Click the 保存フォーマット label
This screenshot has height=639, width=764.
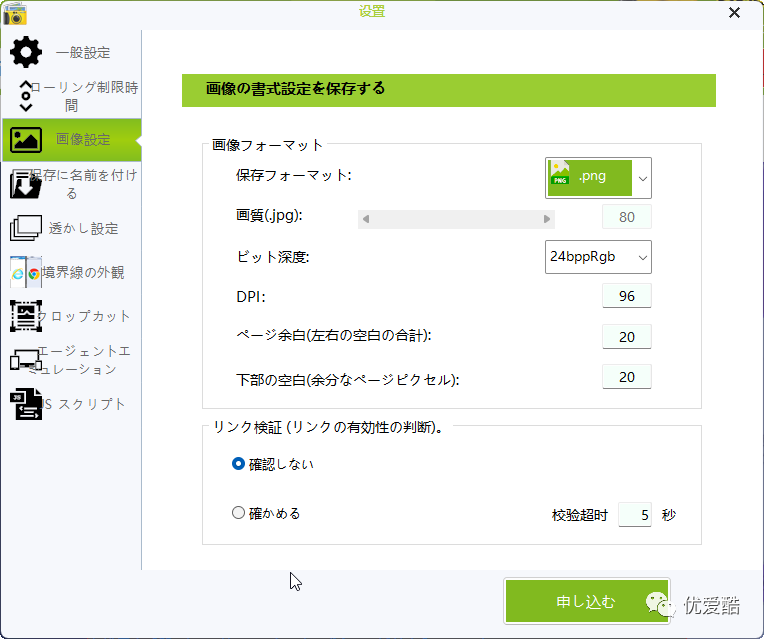click(x=294, y=175)
